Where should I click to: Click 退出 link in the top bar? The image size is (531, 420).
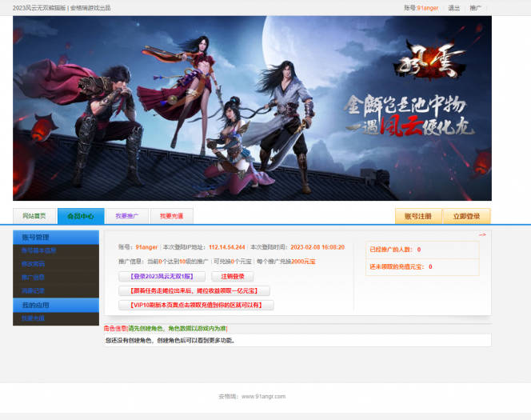coord(453,7)
